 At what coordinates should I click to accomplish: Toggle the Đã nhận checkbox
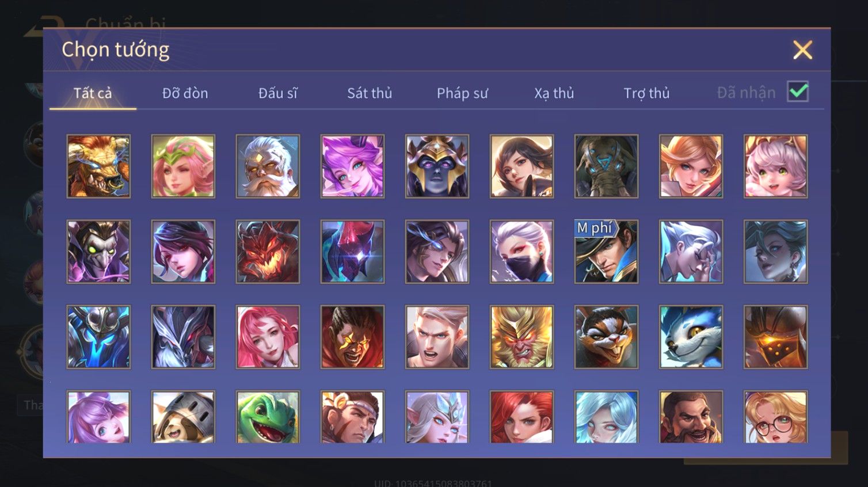[798, 92]
